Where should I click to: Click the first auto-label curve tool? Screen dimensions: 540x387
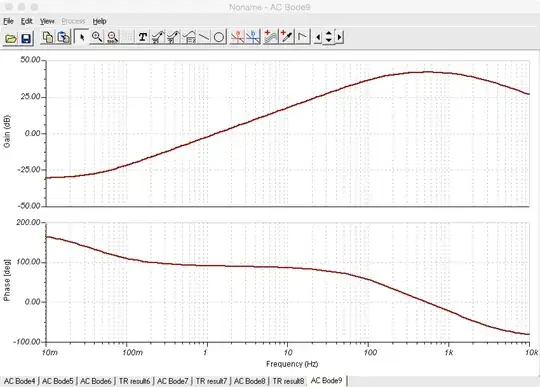point(158,37)
